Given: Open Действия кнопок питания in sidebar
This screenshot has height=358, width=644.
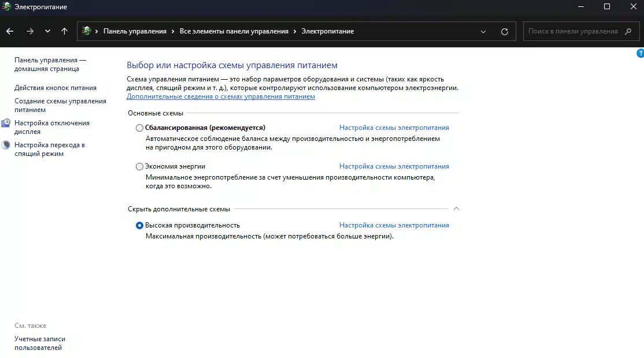Looking at the screenshot, I should (x=55, y=88).
